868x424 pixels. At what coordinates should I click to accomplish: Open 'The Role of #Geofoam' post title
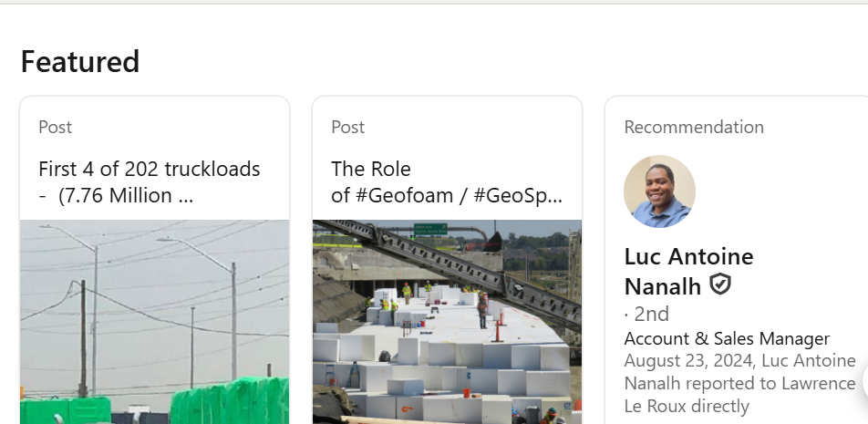(x=371, y=170)
